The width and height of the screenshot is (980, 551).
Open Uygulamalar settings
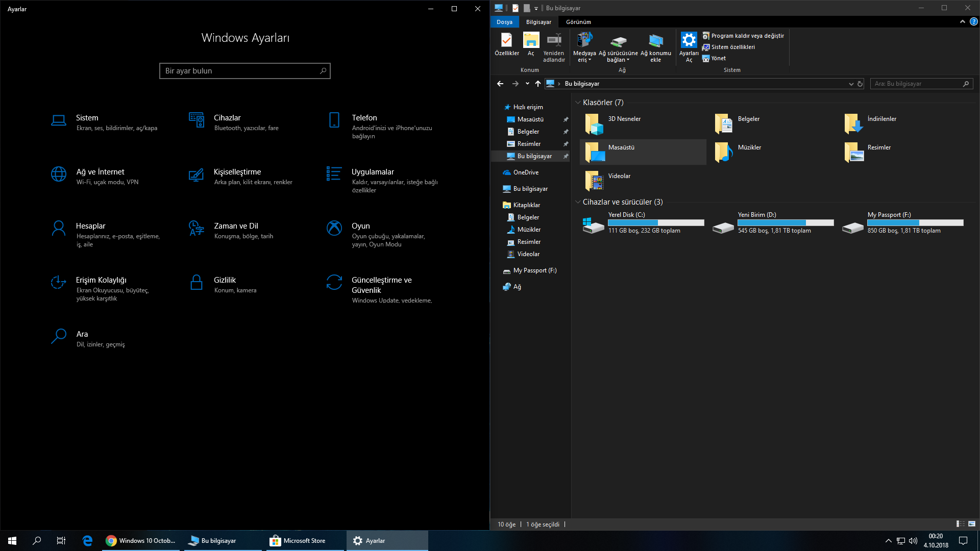tap(382, 181)
